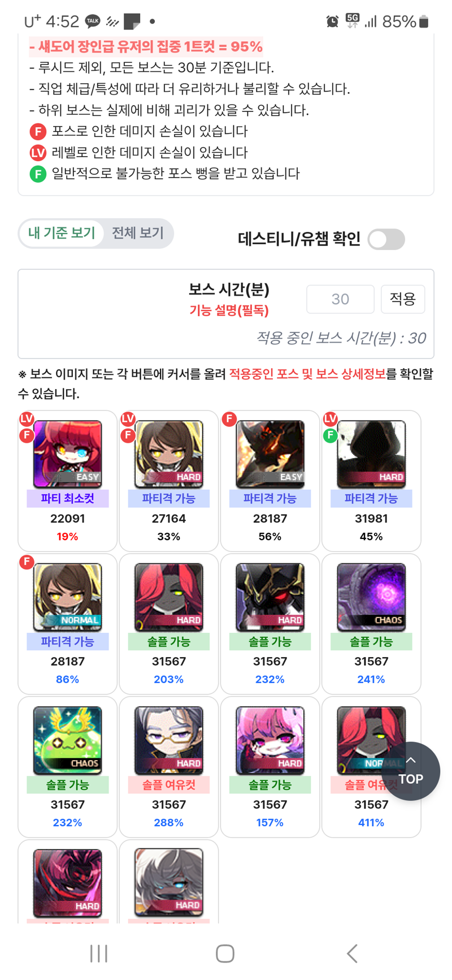Open the recent apps navigation icon
This screenshot has width=452, height=980.
point(99,953)
